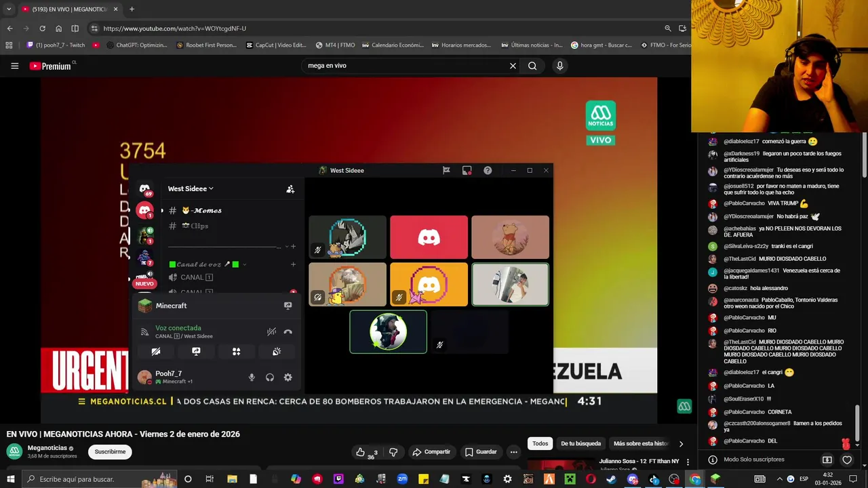Open Chrome tab search dropdown

(x=9, y=9)
